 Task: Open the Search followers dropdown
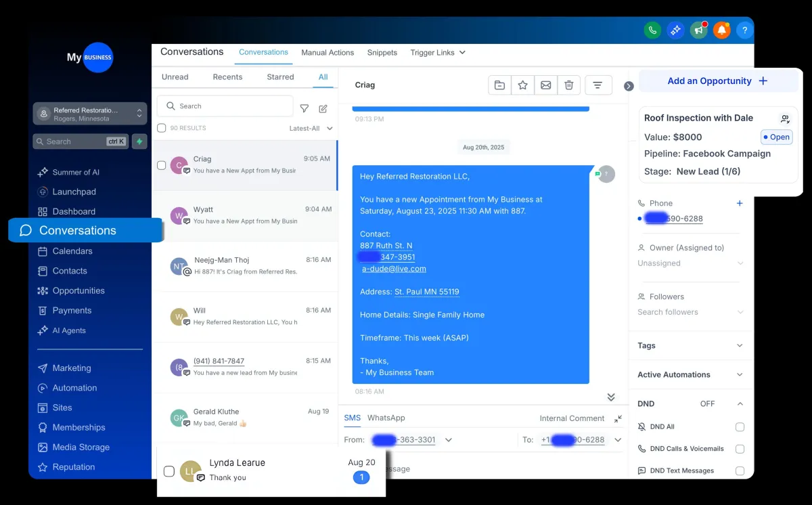pyautogui.click(x=690, y=312)
